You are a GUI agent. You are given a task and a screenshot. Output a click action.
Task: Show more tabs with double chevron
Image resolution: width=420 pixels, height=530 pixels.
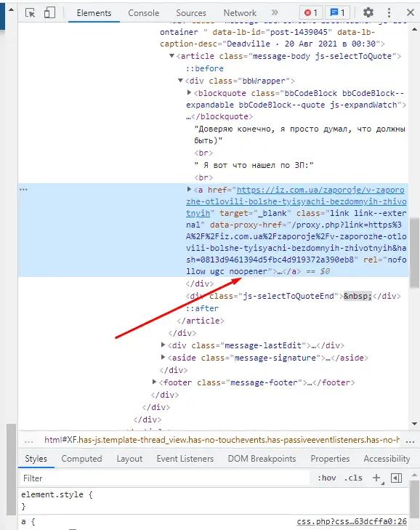275,13
